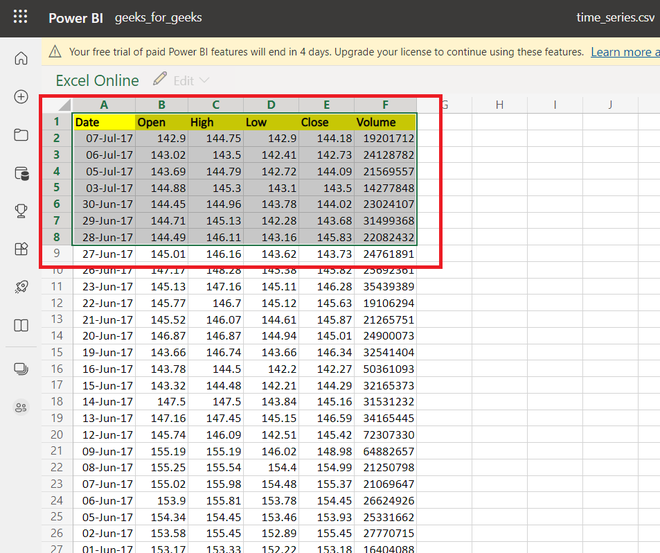Open the Data hub sidebar icon
The width and height of the screenshot is (660, 553).
(x=21, y=173)
